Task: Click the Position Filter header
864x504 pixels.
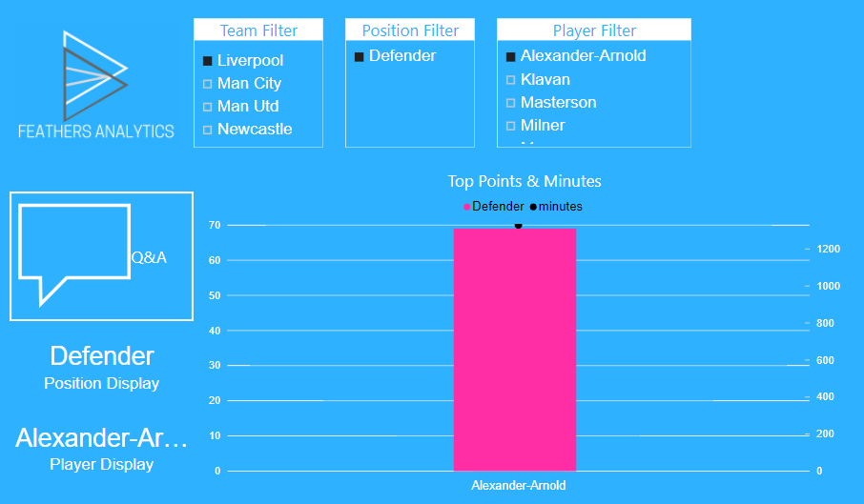Action: [410, 30]
